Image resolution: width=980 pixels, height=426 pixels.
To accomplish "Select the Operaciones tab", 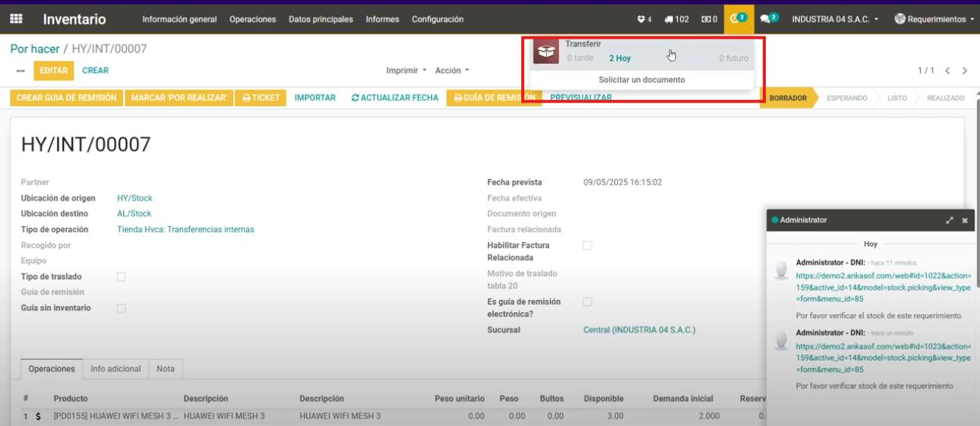I will pyautogui.click(x=52, y=369).
